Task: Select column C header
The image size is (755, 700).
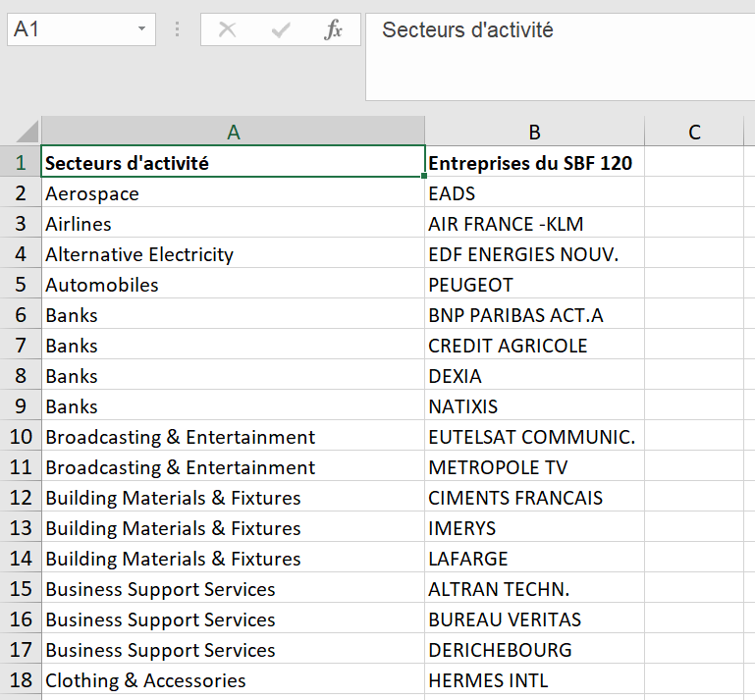Action: 694,133
